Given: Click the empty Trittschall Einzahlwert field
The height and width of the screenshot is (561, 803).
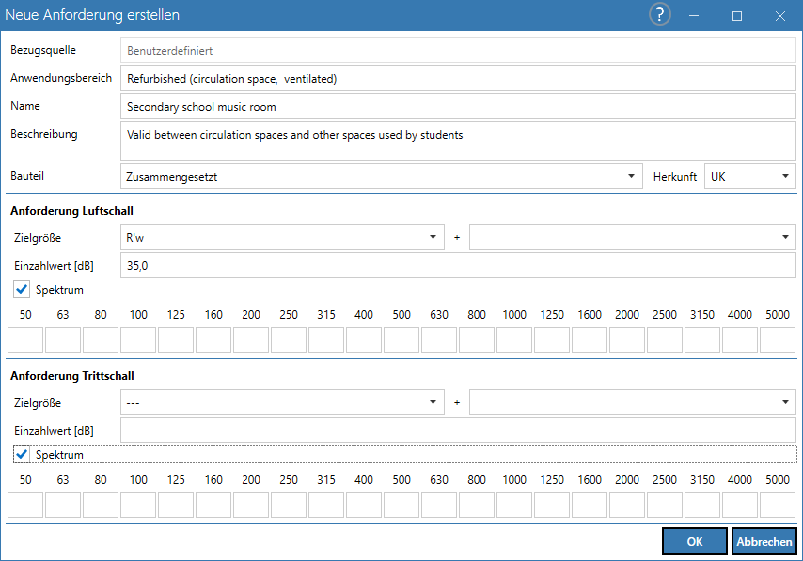Looking at the screenshot, I should click(458, 430).
